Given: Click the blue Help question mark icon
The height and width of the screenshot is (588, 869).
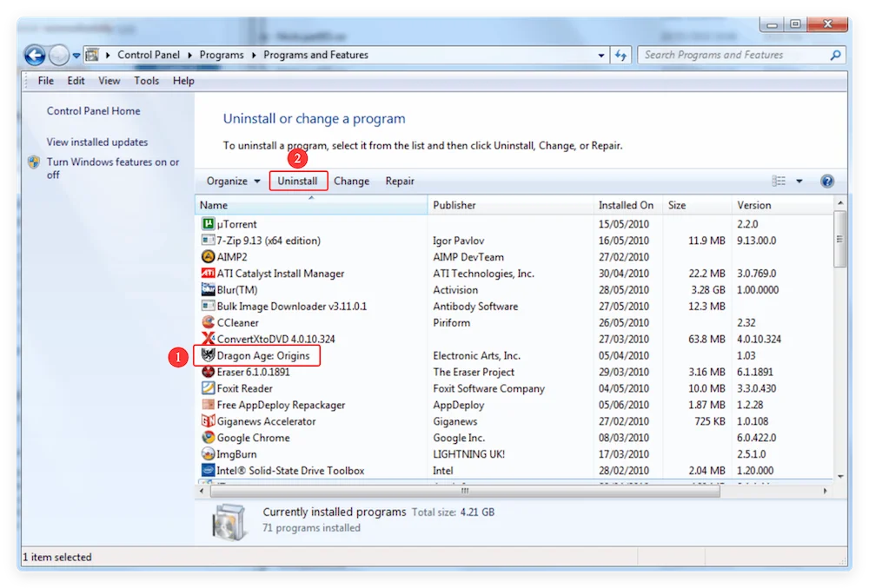Looking at the screenshot, I should click(x=827, y=181).
